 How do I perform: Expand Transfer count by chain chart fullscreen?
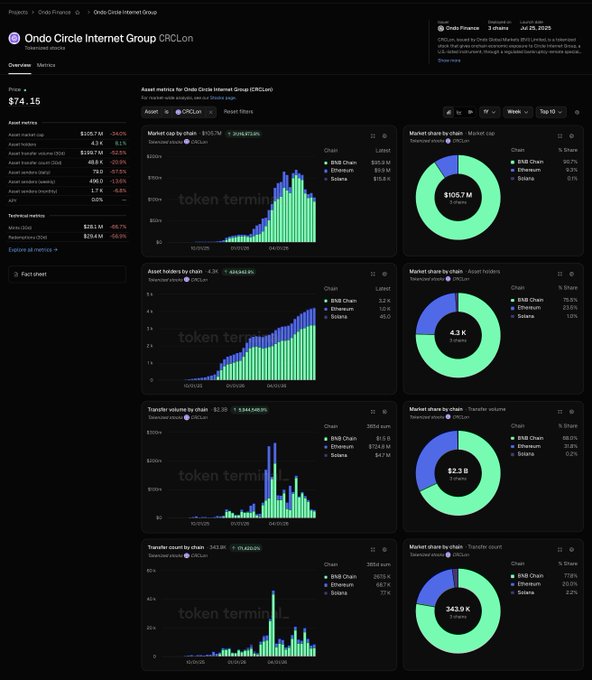coord(373,549)
